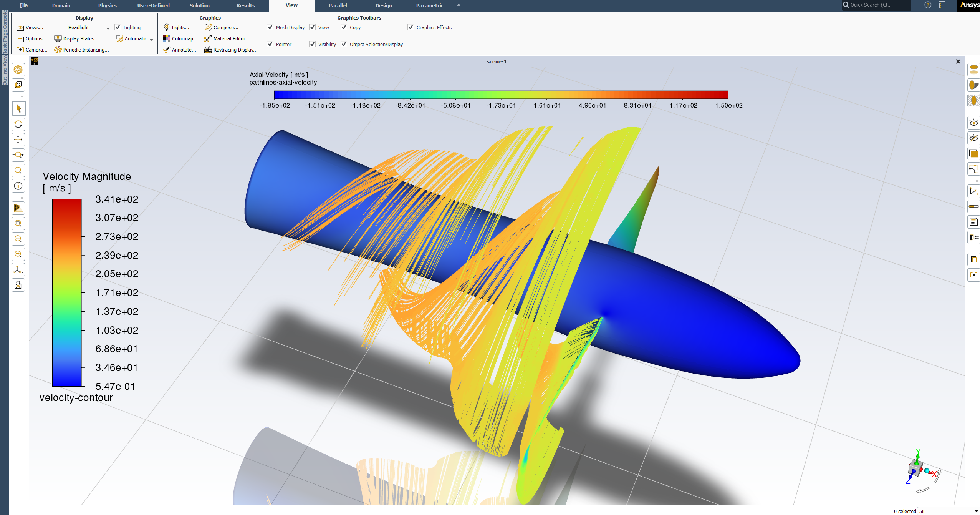Switch to the Domain tab
Screen dimensions: 980x515
click(x=61, y=5)
